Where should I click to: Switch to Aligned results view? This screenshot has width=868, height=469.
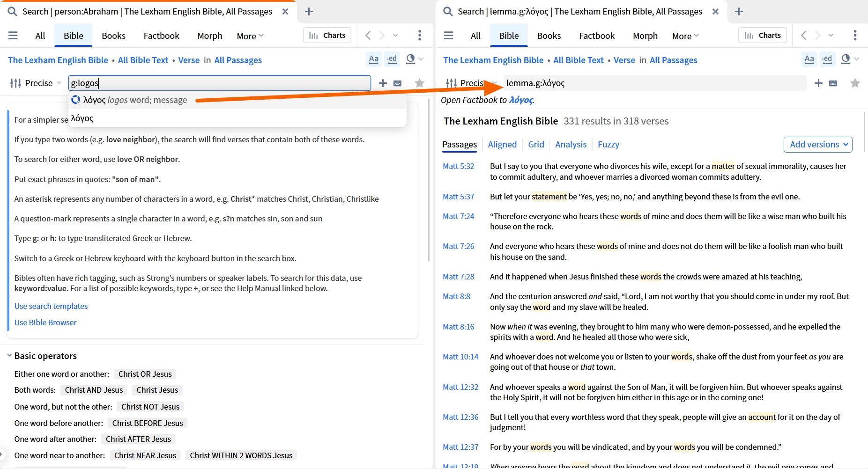tap(502, 144)
